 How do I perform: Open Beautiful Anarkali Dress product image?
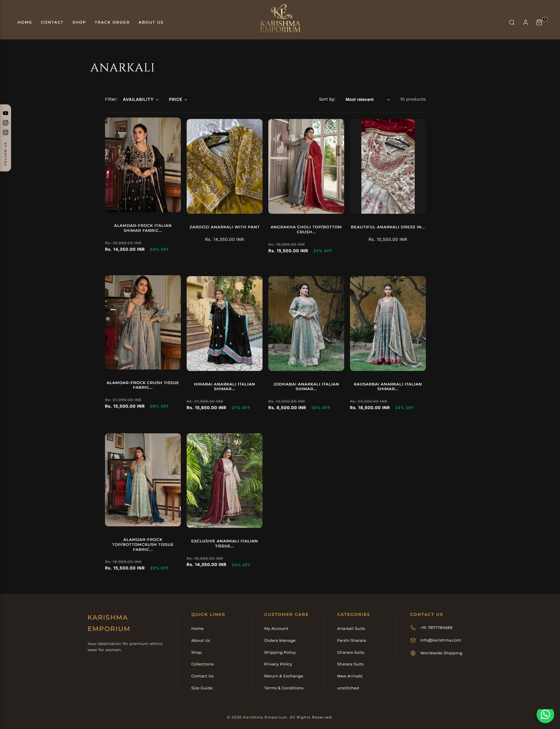(x=388, y=166)
